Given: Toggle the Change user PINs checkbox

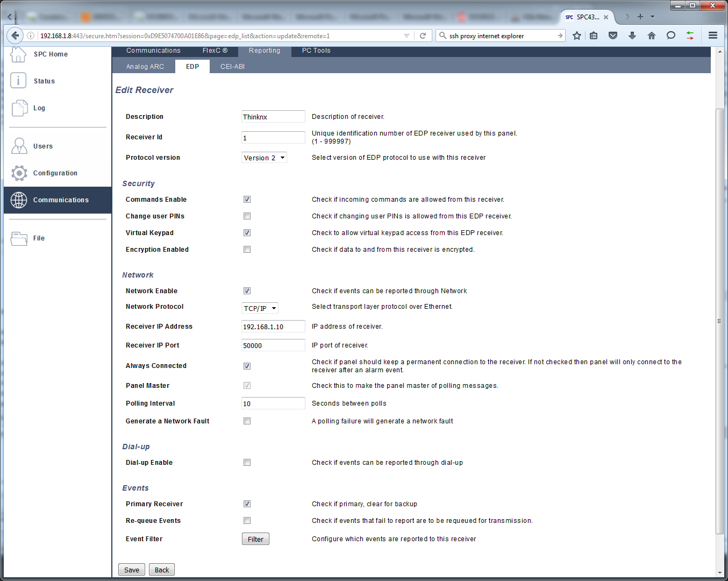Looking at the screenshot, I should 247,216.
